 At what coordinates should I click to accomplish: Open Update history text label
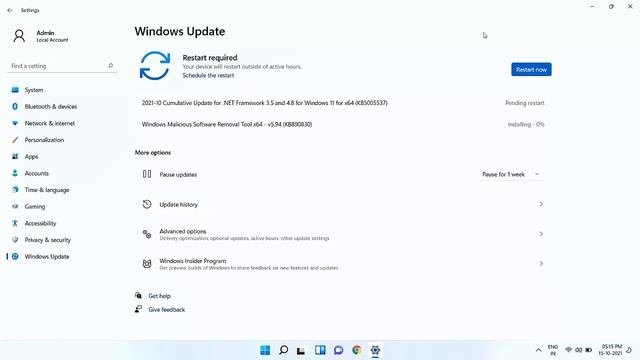click(x=178, y=204)
